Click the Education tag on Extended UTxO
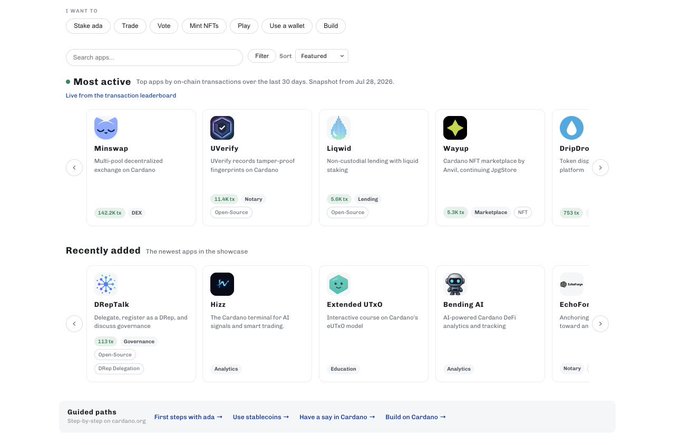The width and height of the screenshot is (680, 445). [x=343, y=369]
